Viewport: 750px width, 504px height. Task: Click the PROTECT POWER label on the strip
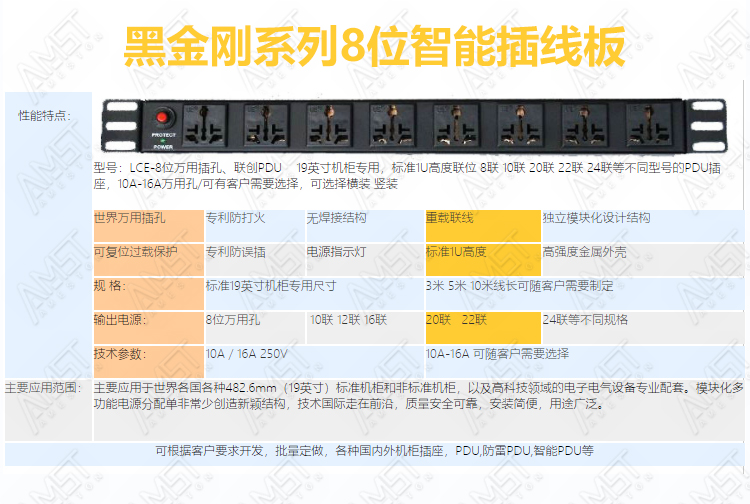[164, 141]
